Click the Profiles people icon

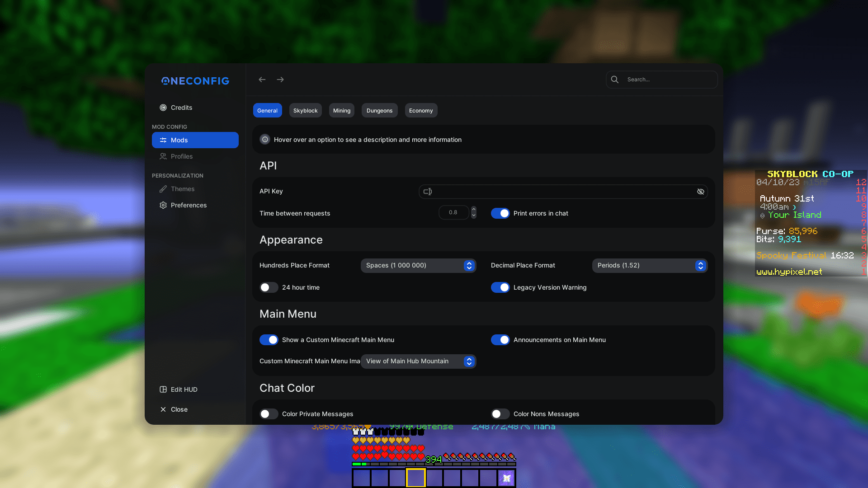[x=163, y=156]
